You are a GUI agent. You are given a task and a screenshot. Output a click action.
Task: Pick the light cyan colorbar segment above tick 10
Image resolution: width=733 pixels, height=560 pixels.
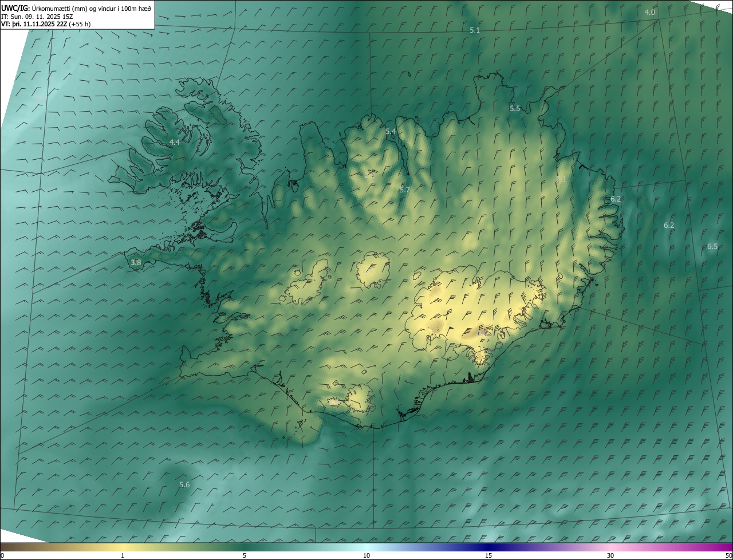point(366,547)
